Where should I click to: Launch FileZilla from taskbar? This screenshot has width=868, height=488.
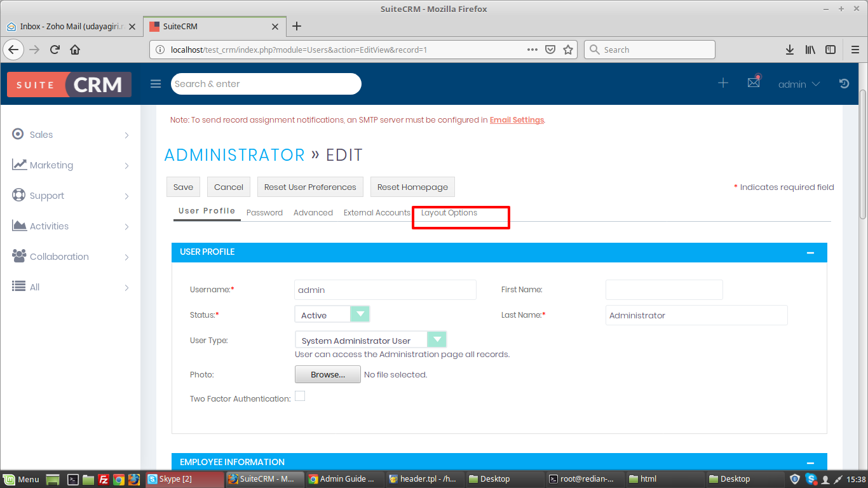point(104,479)
